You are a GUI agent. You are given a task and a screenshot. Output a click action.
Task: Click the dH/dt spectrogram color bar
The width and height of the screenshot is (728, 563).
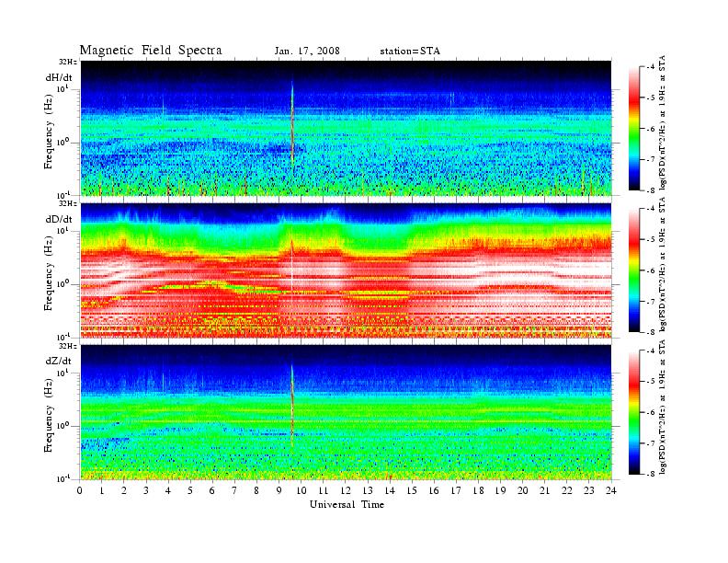click(x=634, y=129)
